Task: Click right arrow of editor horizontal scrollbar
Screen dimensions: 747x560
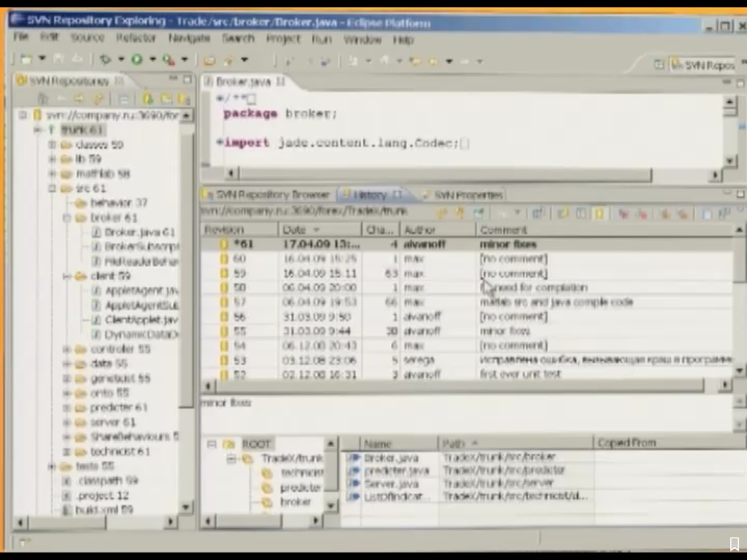Action: [715, 175]
